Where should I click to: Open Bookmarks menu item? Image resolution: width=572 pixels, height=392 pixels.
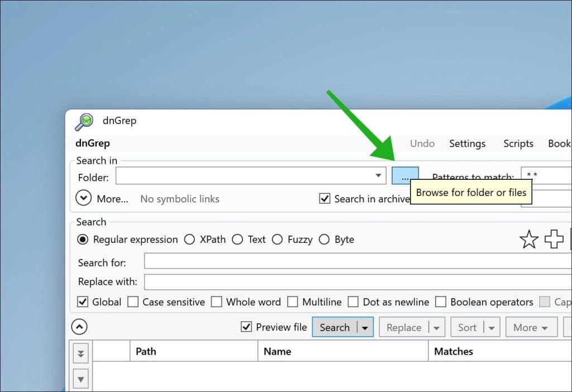[x=560, y=144]
